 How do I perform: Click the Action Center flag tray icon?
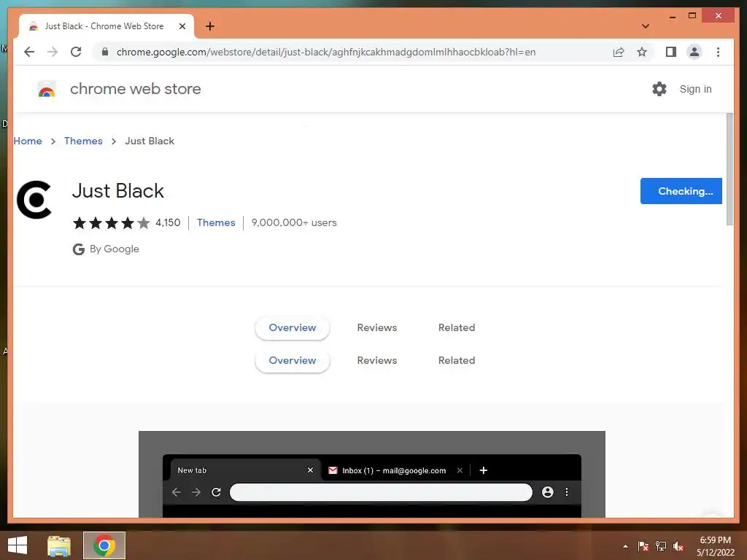coord(643,546)
